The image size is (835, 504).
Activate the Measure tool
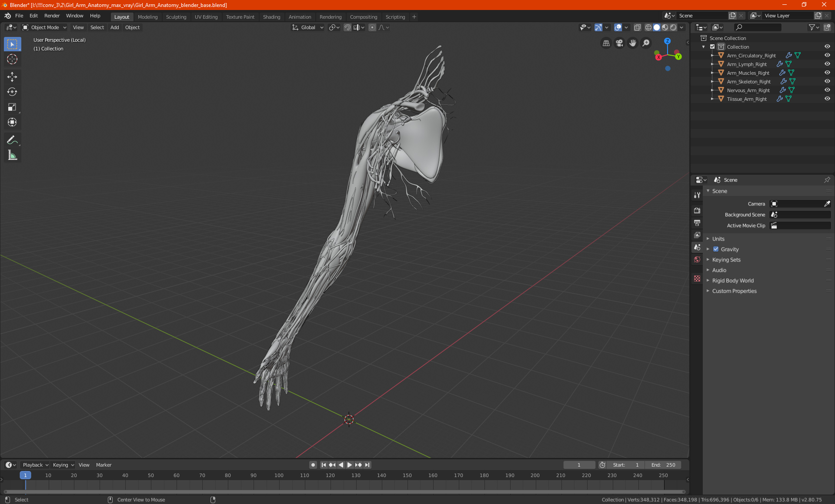(x=12, y=156)
